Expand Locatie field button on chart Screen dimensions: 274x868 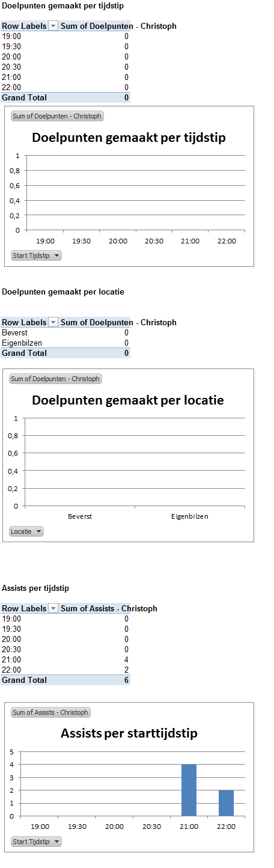tap(26, 531)
